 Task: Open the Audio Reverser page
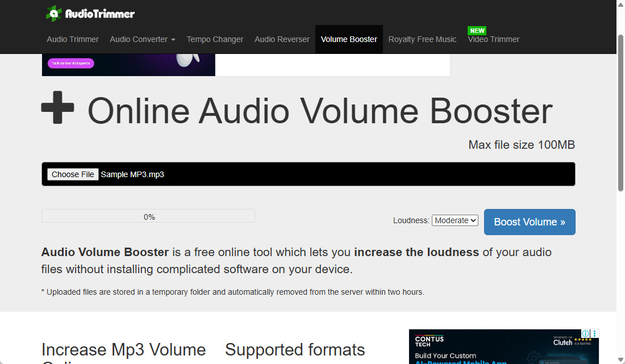click(x=282, y=39)
